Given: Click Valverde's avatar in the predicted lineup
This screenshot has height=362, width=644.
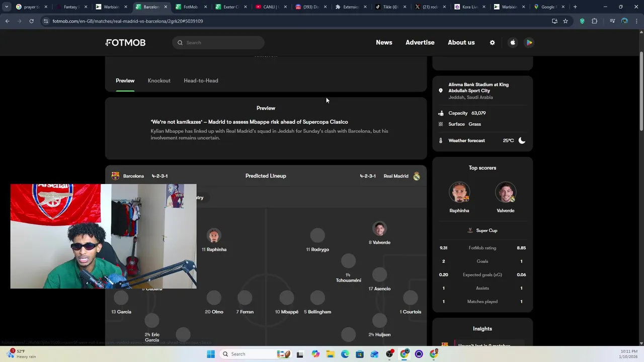Looking at the screenshot, I should tap(380, 229).
